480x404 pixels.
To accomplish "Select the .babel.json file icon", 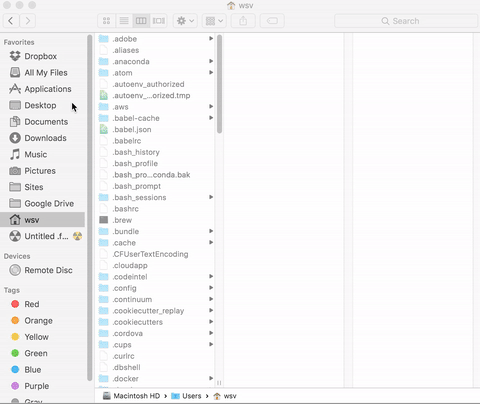I will coord(104,129).
